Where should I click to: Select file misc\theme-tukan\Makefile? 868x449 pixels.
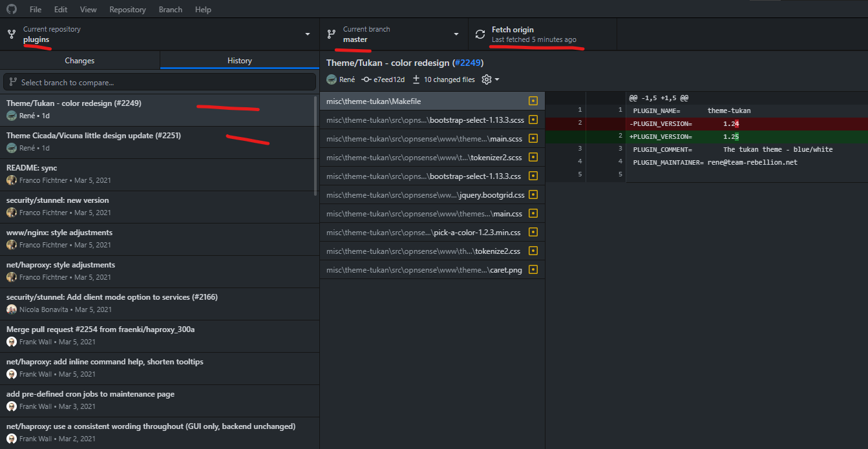pos(432,101)
